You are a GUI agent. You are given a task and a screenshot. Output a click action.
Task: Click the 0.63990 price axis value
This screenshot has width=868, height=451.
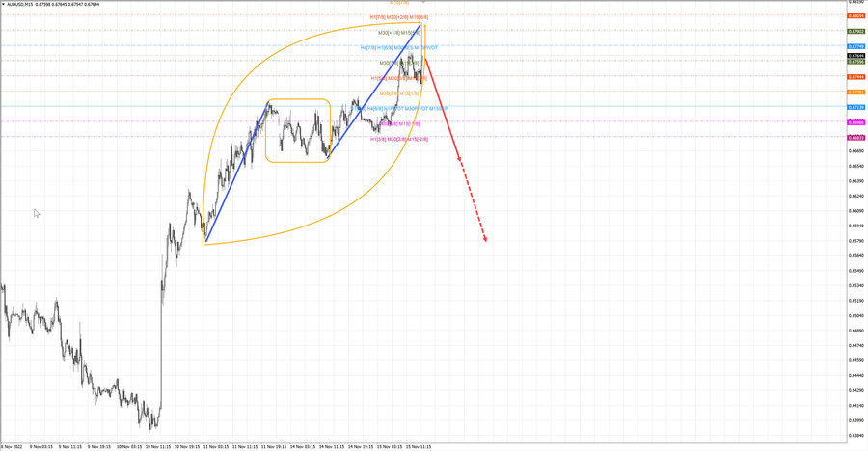[x=855, y=420]
